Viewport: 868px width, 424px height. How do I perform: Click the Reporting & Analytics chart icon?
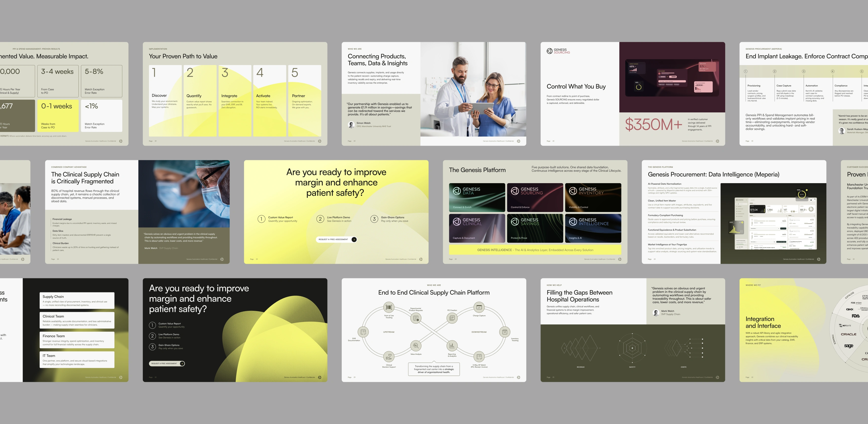(452, 346)
